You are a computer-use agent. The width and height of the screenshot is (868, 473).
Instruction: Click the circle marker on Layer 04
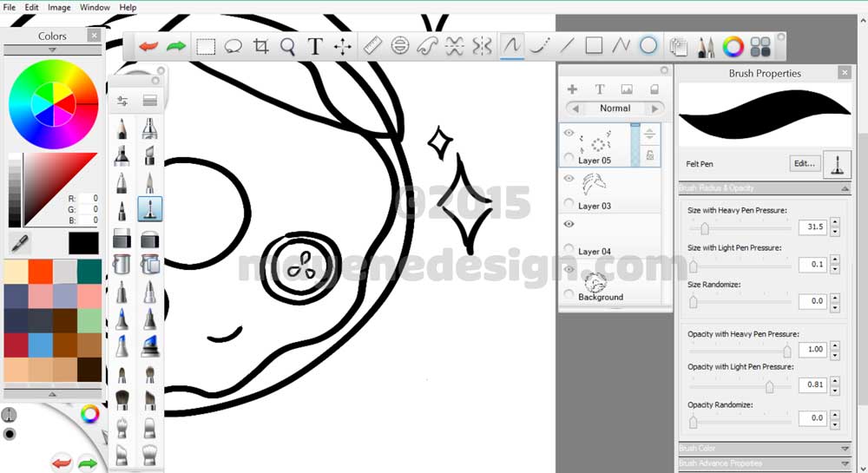tap(569, 249)
